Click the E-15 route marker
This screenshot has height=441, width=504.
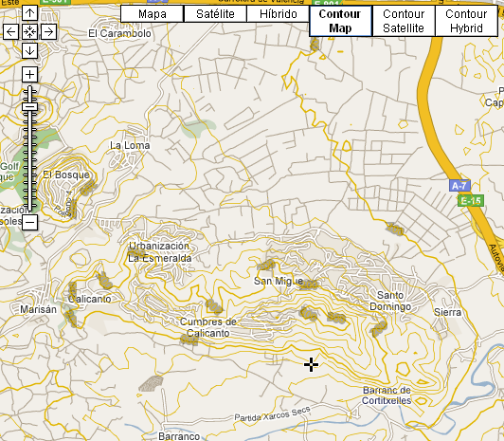pyautogui.click(x=471, y=201)
